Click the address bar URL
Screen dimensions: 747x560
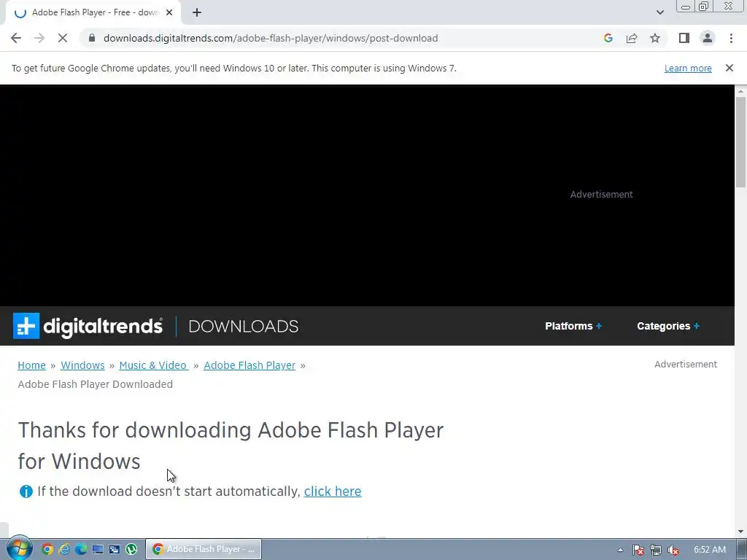(271, 38)
